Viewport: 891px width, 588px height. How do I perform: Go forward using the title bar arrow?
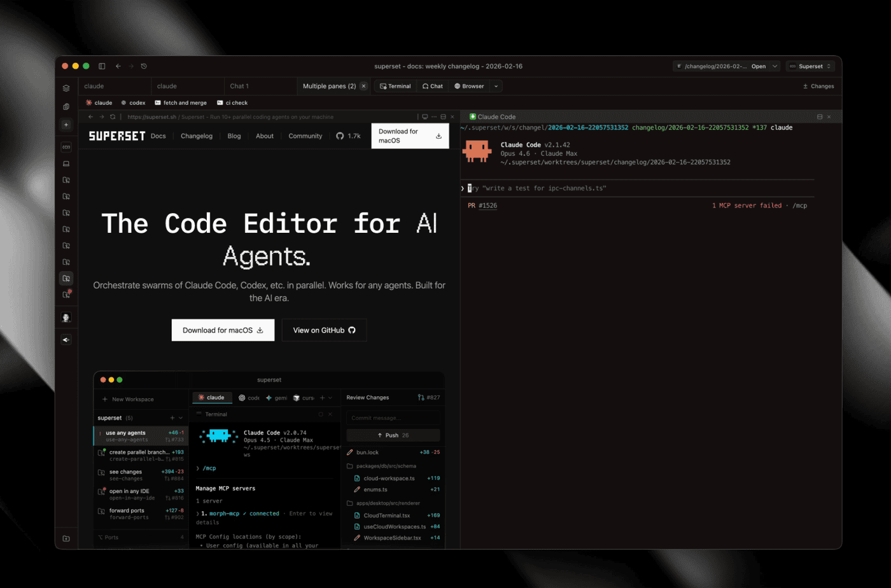131,66
